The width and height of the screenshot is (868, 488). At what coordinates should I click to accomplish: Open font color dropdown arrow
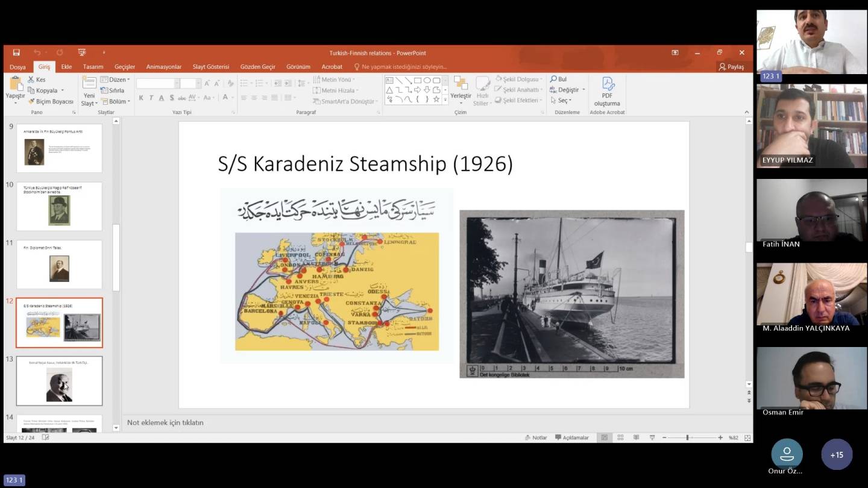tap(233, 98)
